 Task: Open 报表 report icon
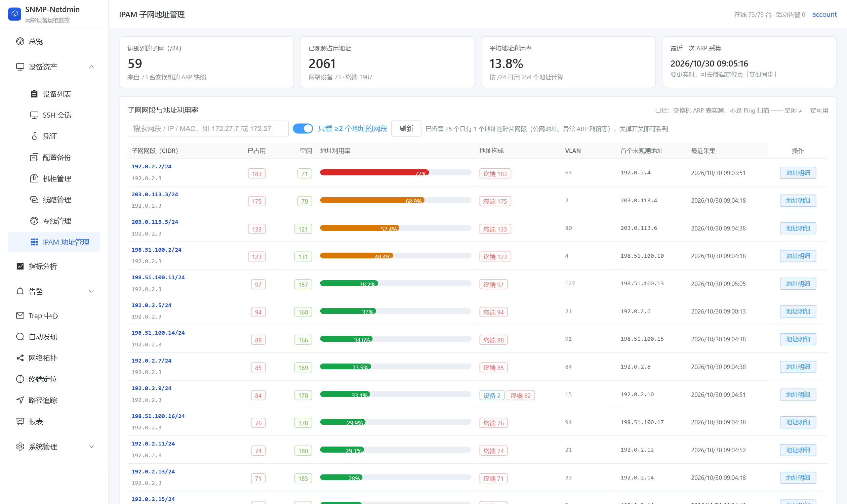(x=20, y=421)
